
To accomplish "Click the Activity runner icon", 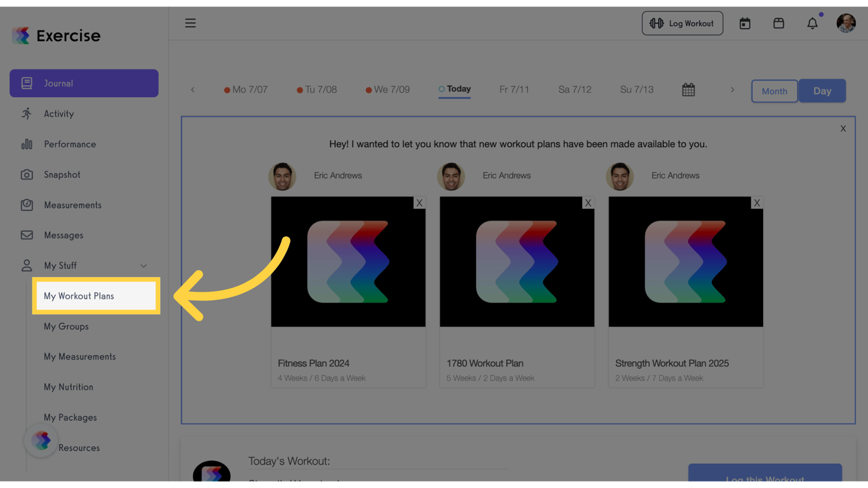I will point(27,114).
